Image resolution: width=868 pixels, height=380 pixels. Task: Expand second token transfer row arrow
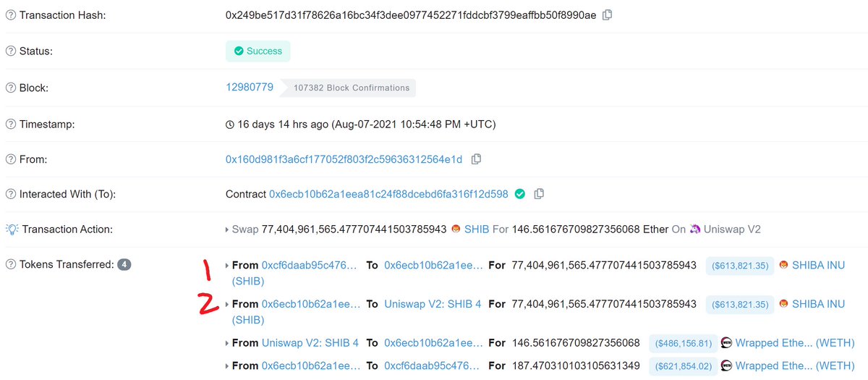(228, 305)
